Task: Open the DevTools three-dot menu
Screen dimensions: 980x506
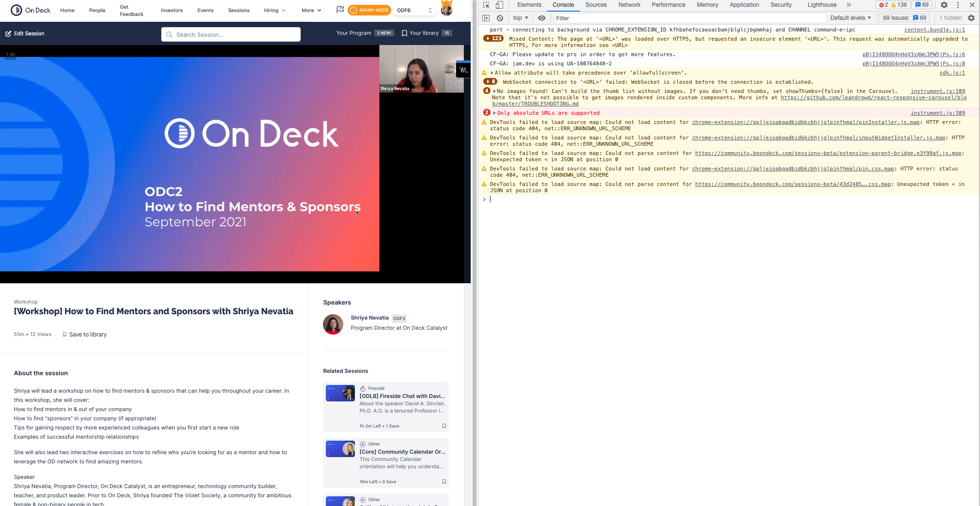Action: click(958, 5)
